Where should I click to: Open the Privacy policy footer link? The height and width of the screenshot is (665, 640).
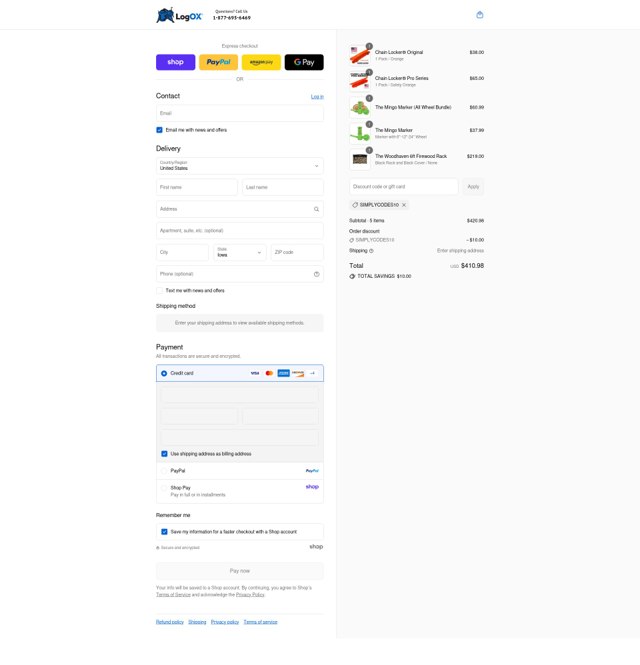225,622
